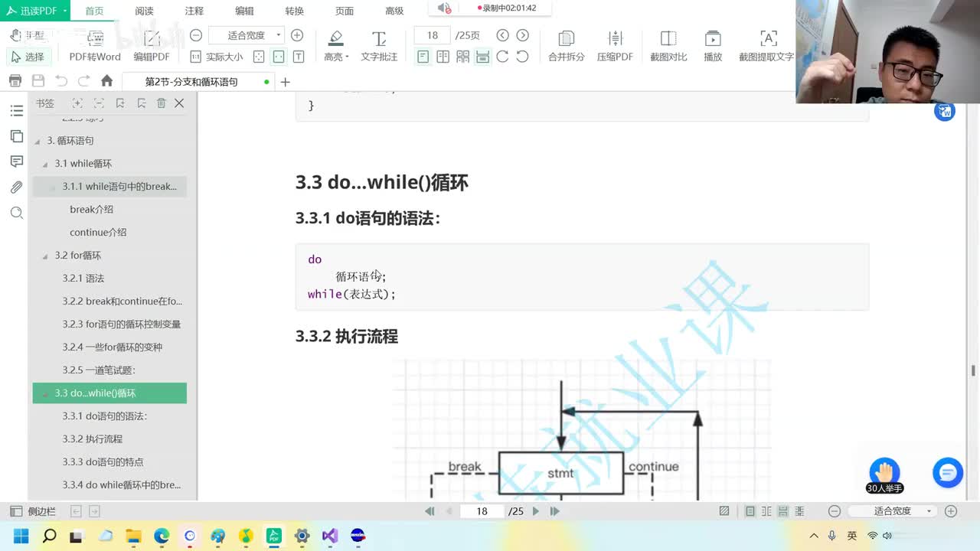Open the 页面 ribbon tab
The image size is (980, 551).
coord(345,11)
